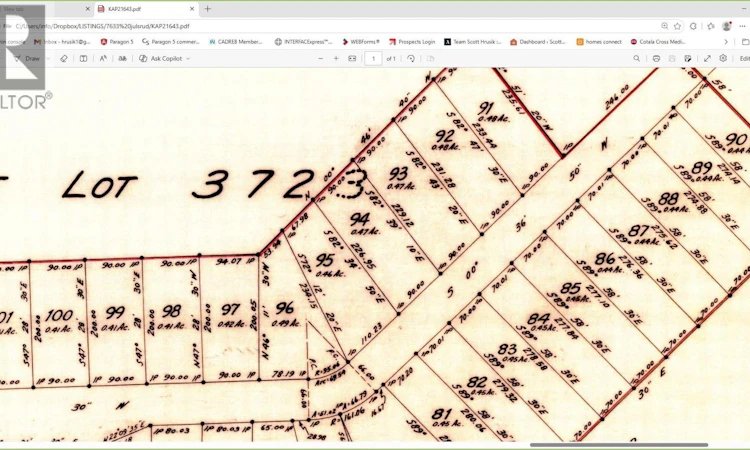Click the Read aloud icon
Screen dimensions: 750x450
click(103, 58)
